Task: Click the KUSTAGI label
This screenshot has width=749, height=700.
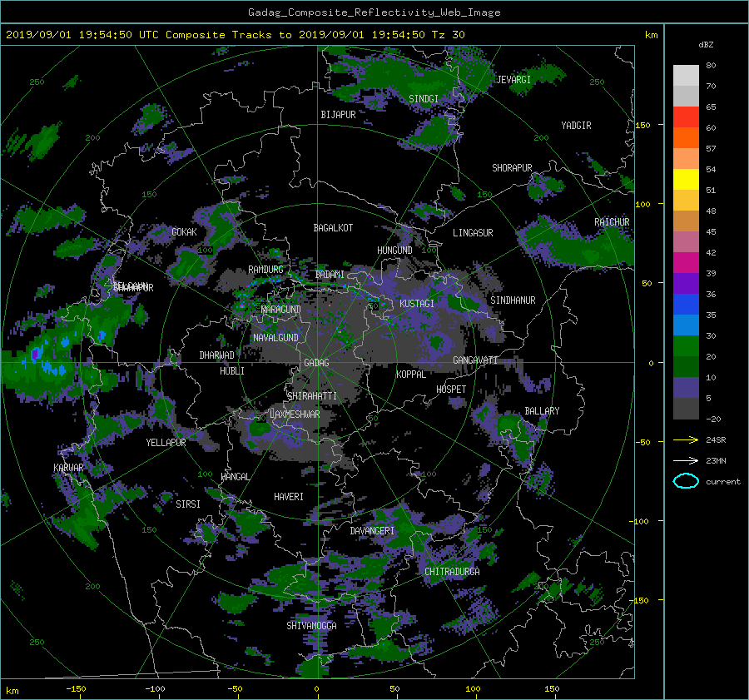Action: click(x=417, y=304)
